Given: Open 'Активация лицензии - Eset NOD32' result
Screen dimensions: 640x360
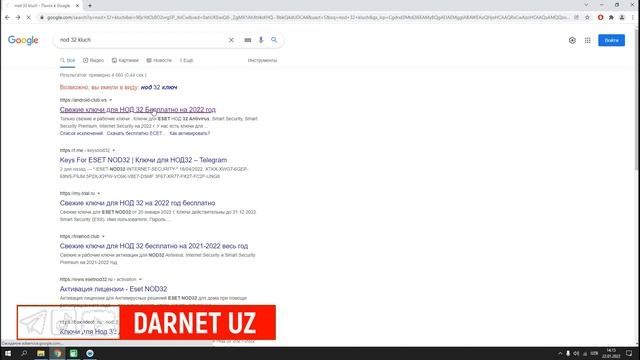Looking at the screenshot, I should click(113, 289).
